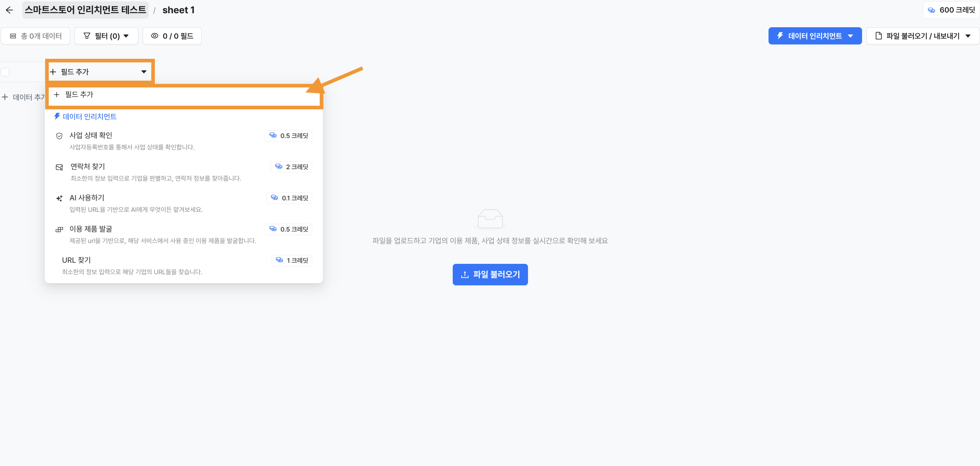Click the 600 크레딧 coin icon

coord(931,10)
